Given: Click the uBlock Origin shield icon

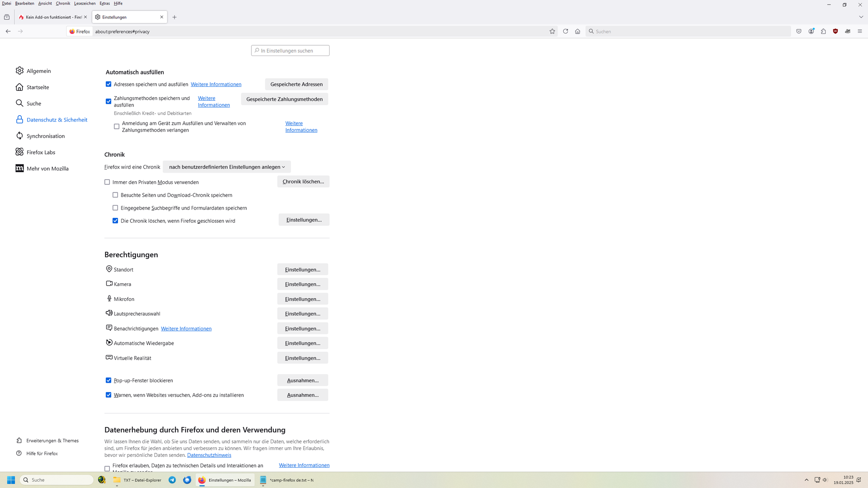Looking at the screenshot, I should click(835, 31).
